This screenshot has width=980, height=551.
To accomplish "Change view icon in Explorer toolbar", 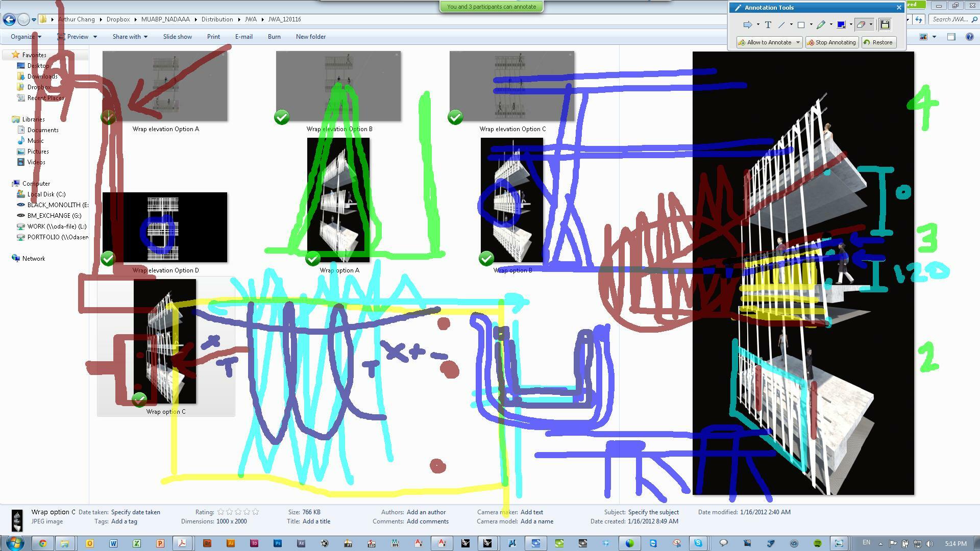I will (x=923, y=37).
